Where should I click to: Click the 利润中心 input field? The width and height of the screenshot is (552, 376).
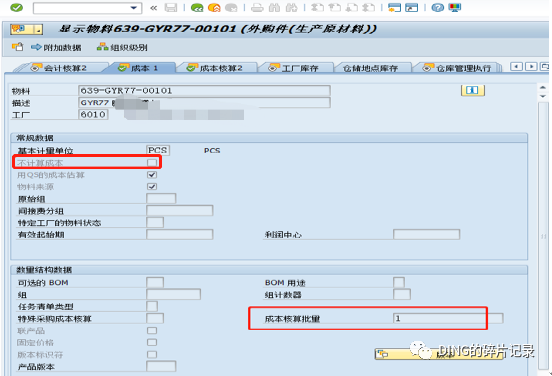(427, 234)
